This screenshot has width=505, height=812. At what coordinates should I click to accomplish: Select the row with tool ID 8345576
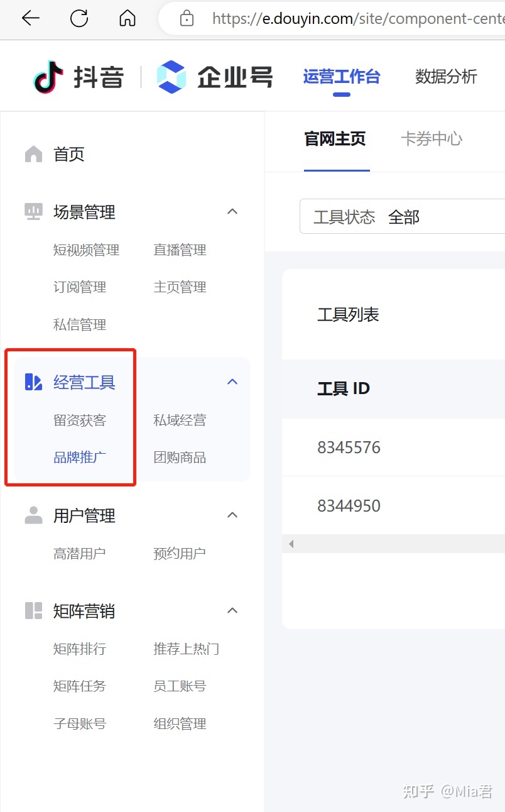pyautogui.click(x=349, y=447)
